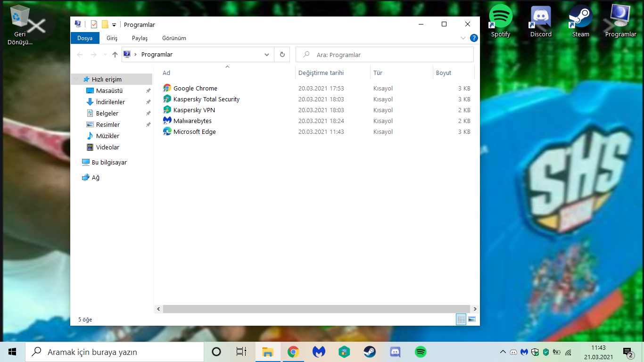Select Belgeler in the navigation pane
The image size is (644, 362).
[107, 113]
